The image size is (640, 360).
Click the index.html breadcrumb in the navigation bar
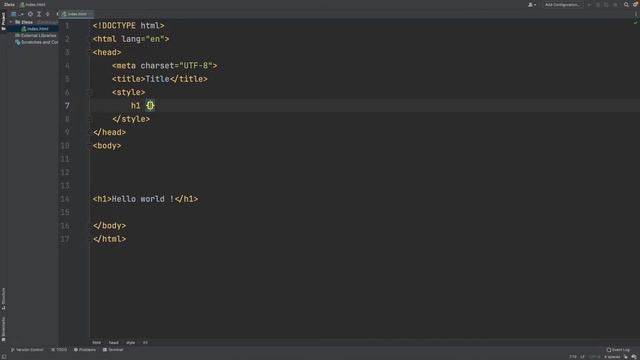coord(33,4)
